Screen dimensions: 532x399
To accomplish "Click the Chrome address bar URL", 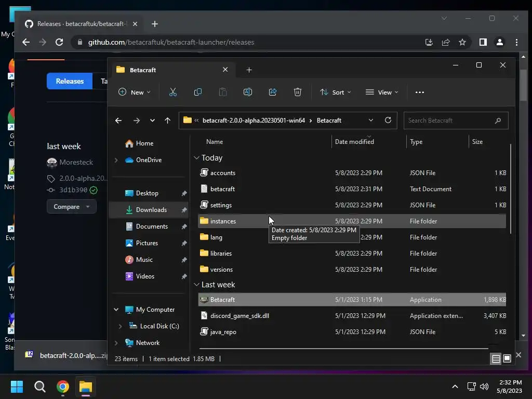I will click(171, 42).
